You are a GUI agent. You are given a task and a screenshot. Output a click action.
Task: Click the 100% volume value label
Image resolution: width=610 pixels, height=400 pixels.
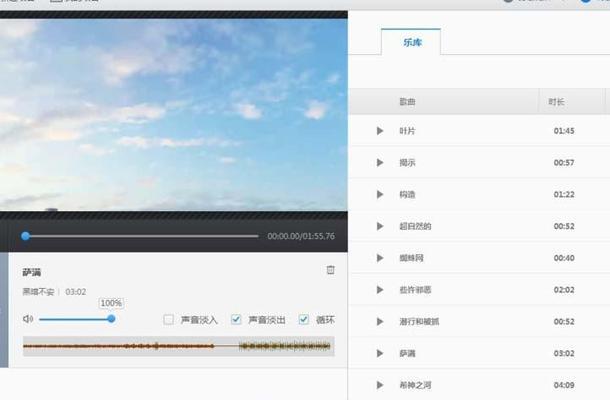[111, 303]
